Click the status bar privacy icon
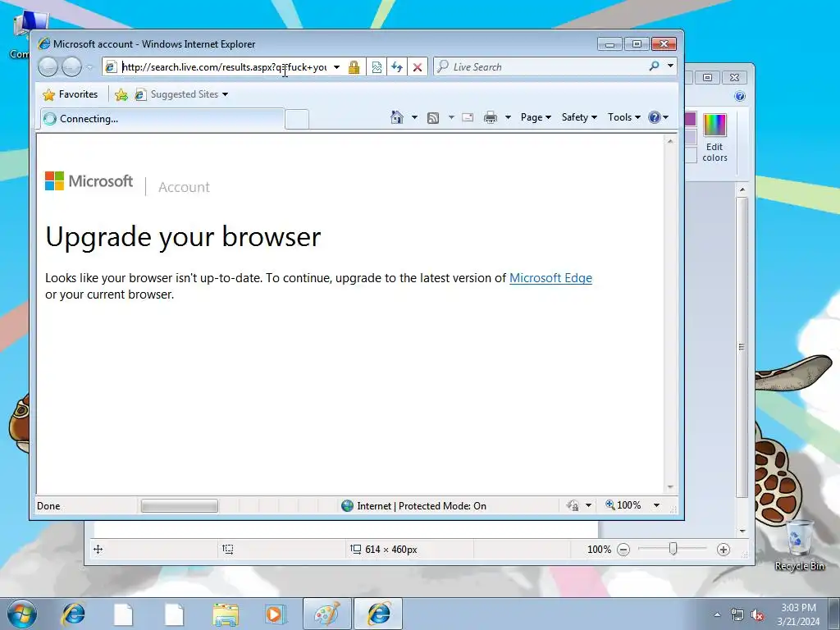The height and width of the screenshot is (630, 840). (x=573, y=505)
